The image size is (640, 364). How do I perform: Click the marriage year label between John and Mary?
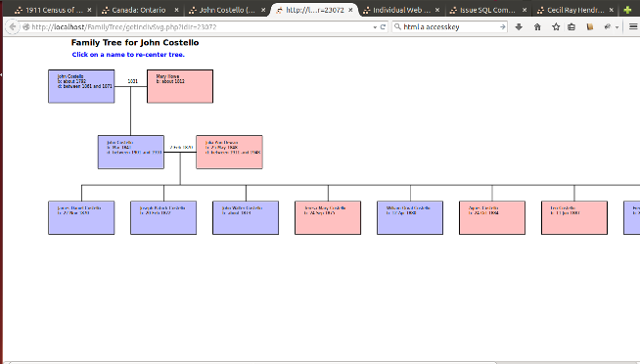(x=132, y=81)
